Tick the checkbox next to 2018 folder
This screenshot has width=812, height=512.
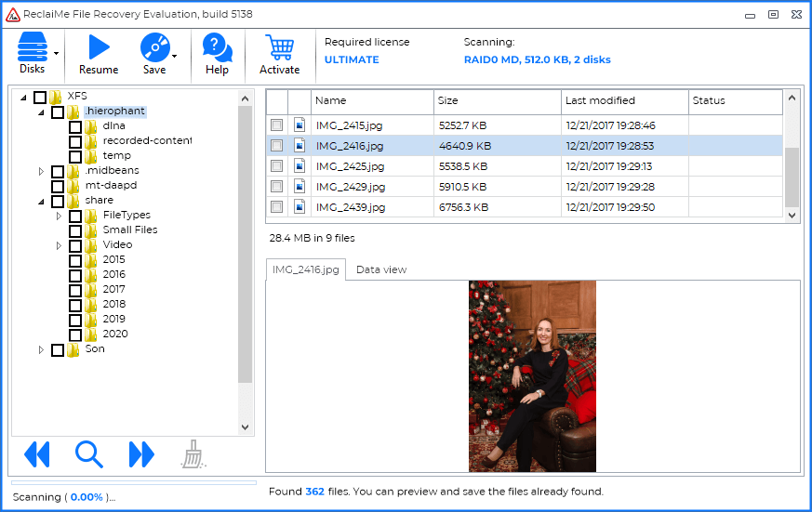[x=75, y=305]
